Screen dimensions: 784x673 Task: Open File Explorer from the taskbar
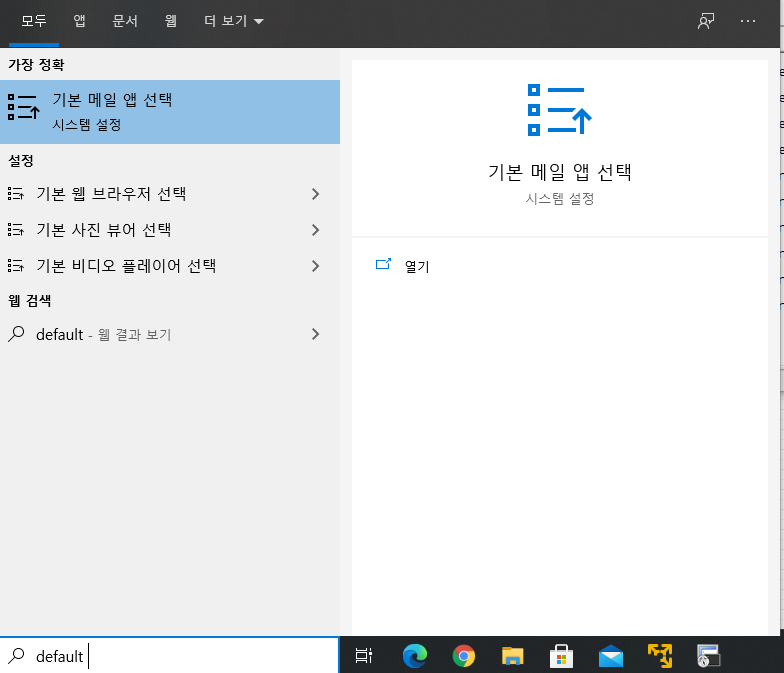512,656
